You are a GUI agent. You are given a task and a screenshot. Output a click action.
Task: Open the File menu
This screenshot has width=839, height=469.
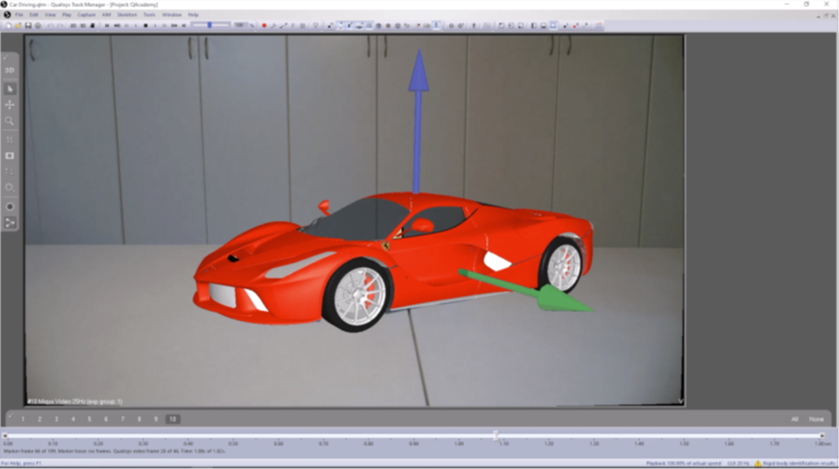19,15
